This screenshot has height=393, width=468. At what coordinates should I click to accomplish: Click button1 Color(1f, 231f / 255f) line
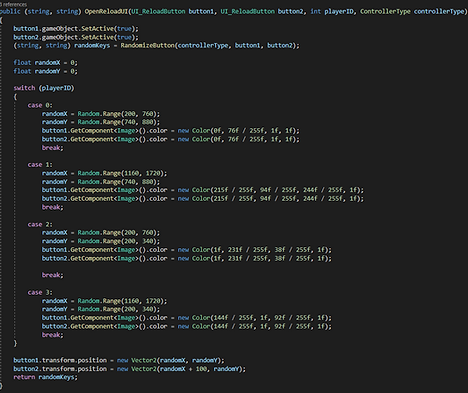click(187, 250)
